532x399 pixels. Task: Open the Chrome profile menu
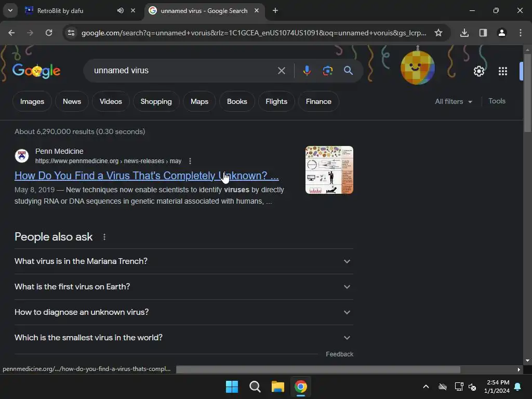click(502, 33)
